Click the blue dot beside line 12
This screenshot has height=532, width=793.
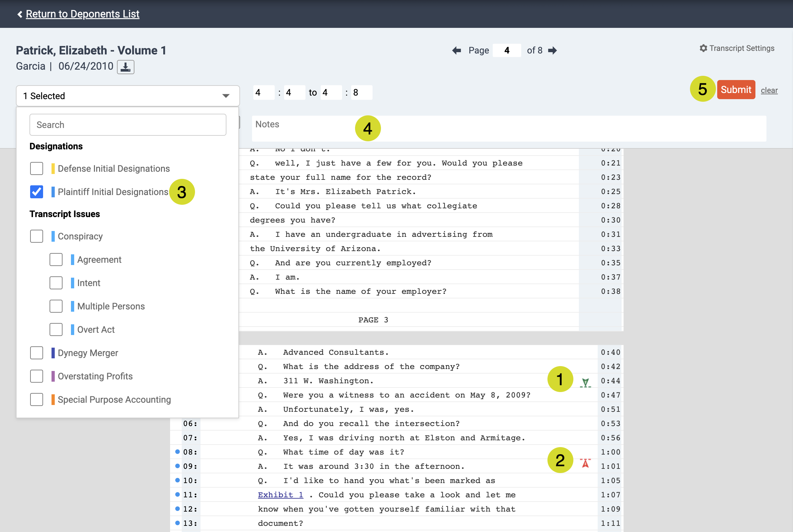point(177,509)
